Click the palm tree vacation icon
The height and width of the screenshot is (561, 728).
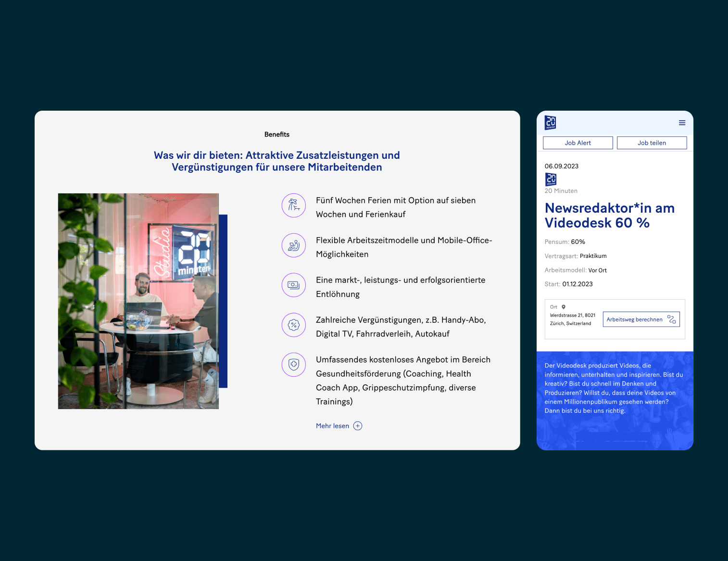(x=294, y=205)
